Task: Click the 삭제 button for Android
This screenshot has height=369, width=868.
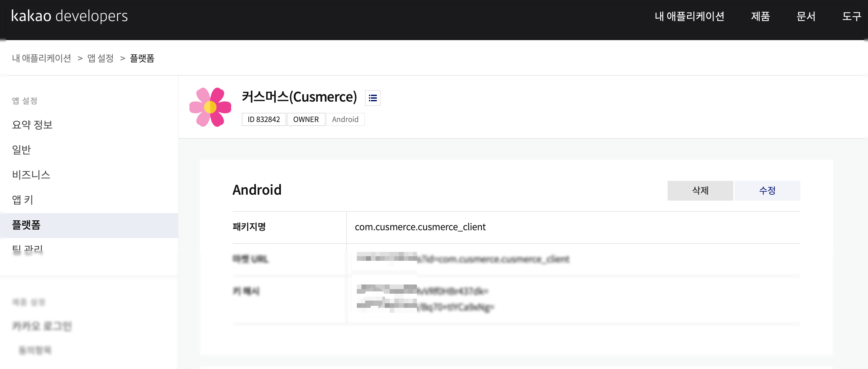Action: [x=700, y=190]
